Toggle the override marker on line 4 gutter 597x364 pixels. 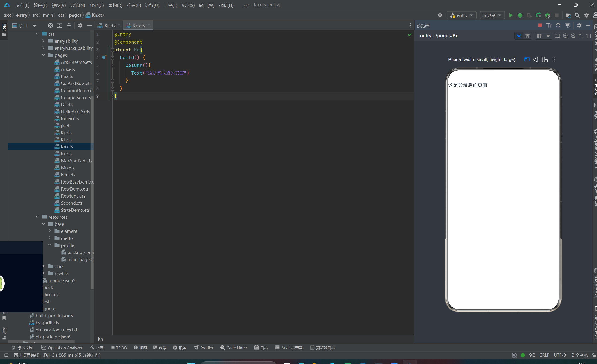click(x=104, y=57)
